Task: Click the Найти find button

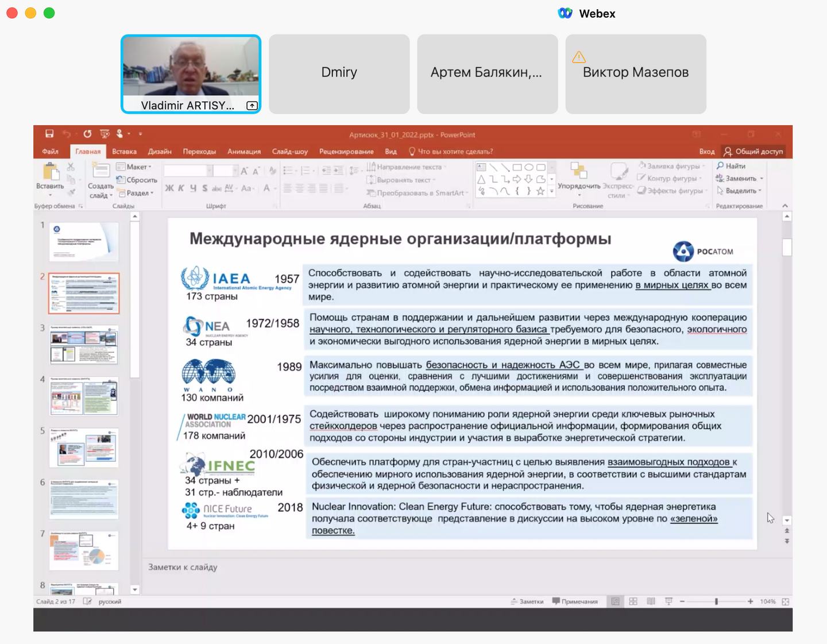Action: click(731, 166)
